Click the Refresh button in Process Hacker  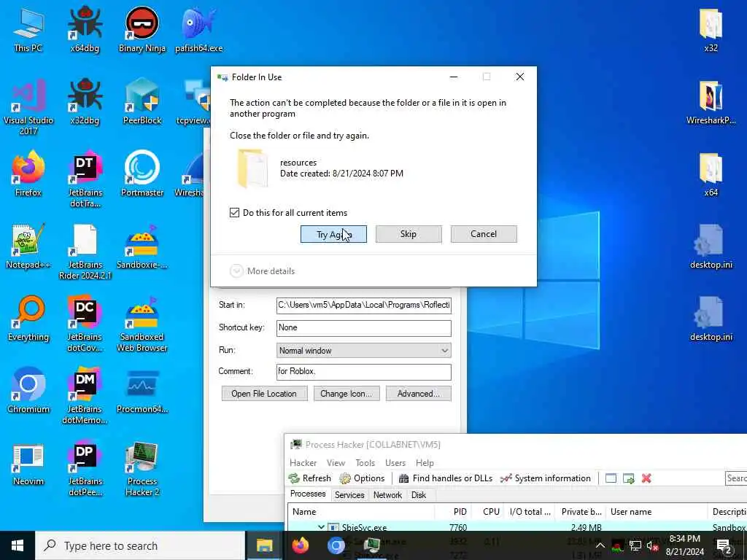point(309,478)
